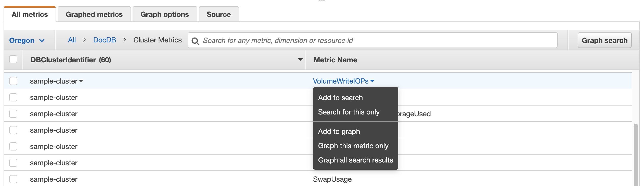
Task: Toggle the select-all checkbox in header
Action: [x=13, y=60]
